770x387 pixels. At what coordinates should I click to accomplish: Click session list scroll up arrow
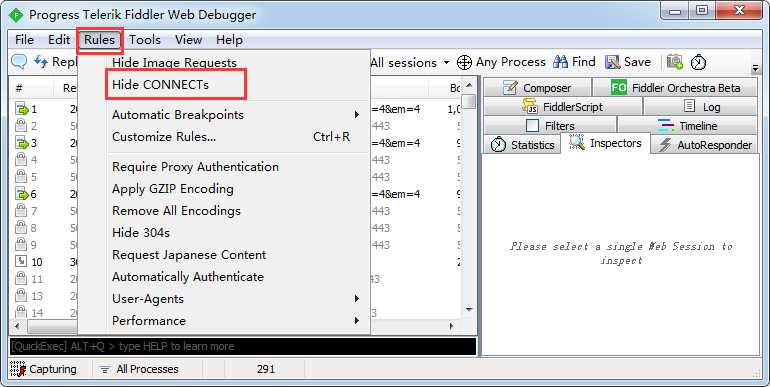pos(469,85)
